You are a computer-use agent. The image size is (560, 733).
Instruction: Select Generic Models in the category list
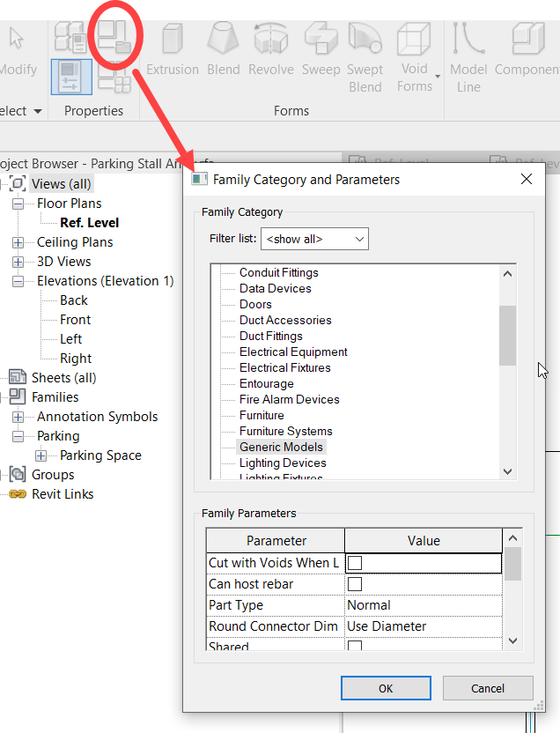click(280, 447)
